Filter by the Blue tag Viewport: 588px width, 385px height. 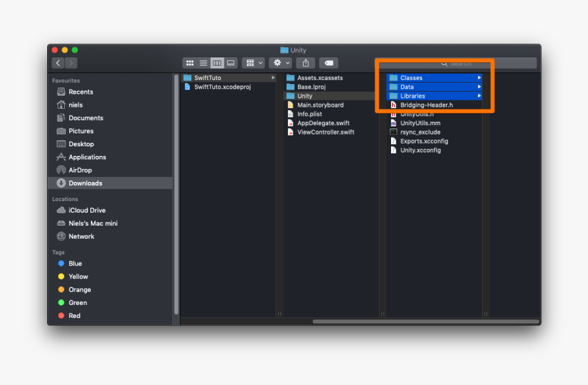click(111, 264)
